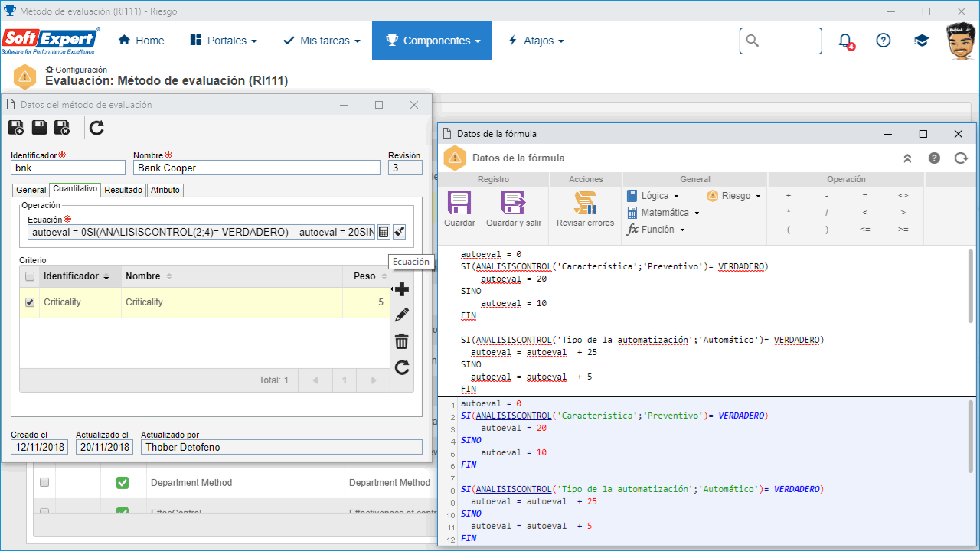Click the save and exit icon in the method toolbar
This screenshot has height=551, width=980.
point(62,128)
